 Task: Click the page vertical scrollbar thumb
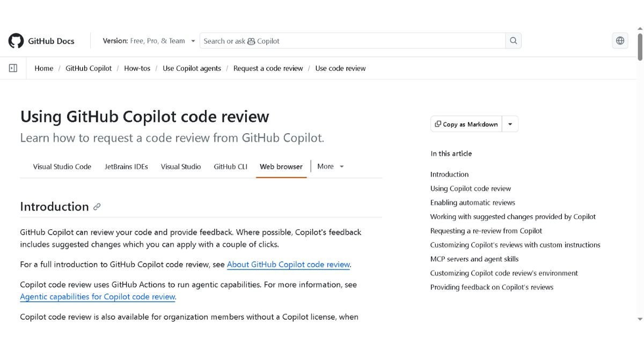pyautogui.click(x=640, y=46)
